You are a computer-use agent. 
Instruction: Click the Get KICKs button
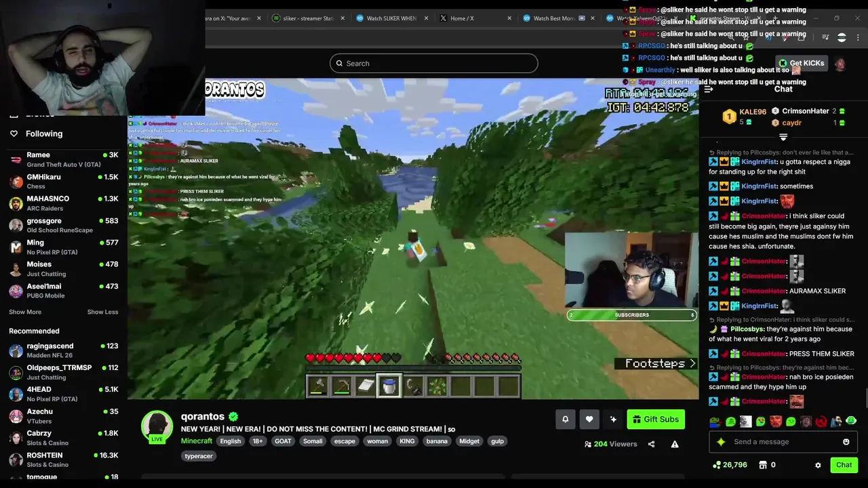[801, 63]
